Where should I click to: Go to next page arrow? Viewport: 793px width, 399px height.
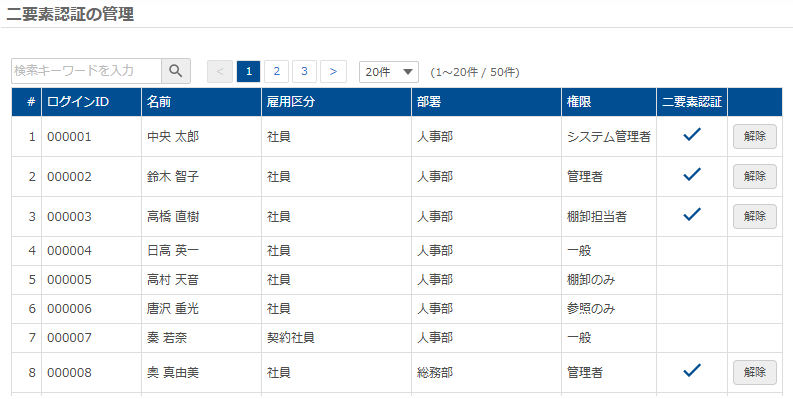click(x=333, y=71)
